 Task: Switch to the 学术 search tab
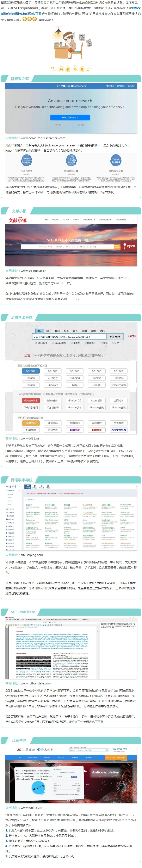(x=40, y=331)
